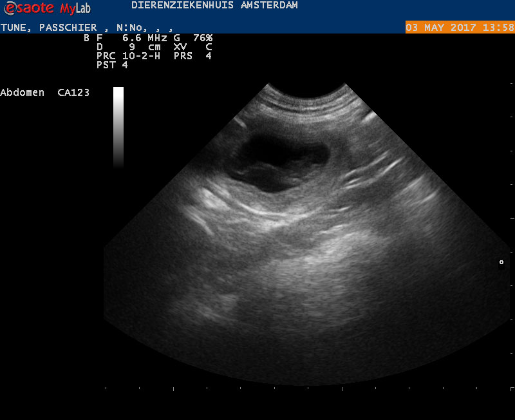The image size is (515, 420).
Task: Click the esaote MyLab logo
Action: click(47, 8)
